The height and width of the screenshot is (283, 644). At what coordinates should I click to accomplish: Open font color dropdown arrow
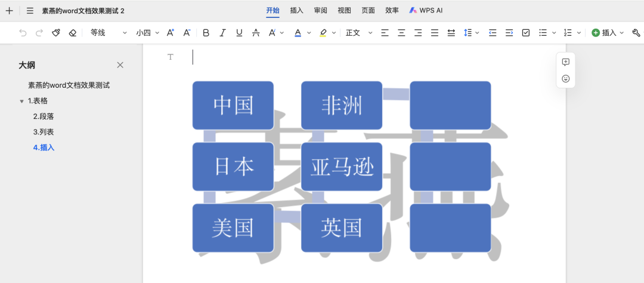pyautogui.click(x=309, y=33)
